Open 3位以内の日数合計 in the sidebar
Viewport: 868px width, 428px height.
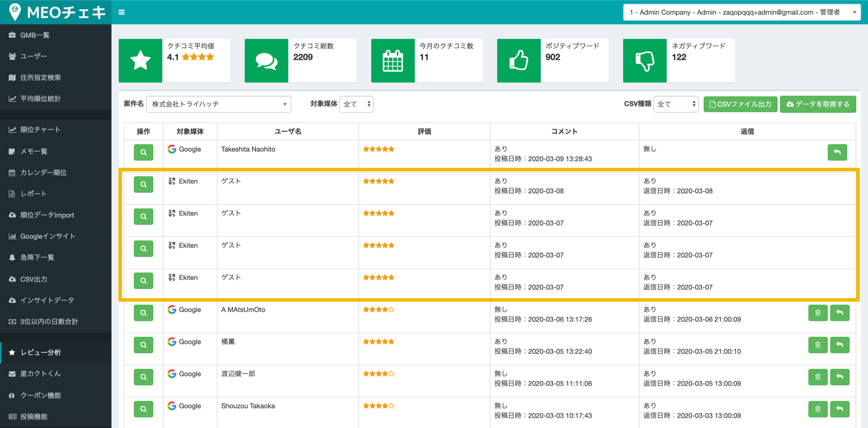56,322
